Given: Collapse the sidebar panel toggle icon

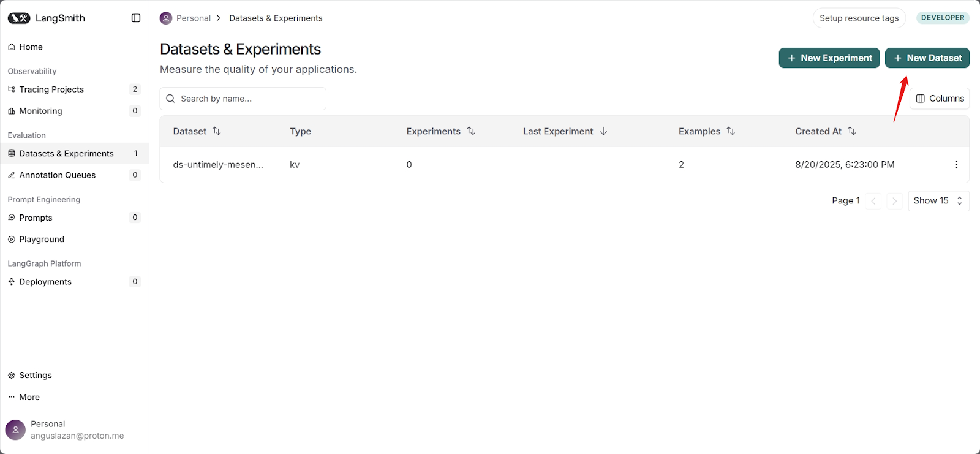Looking at the screenshot, I should (x=136, y=18).
